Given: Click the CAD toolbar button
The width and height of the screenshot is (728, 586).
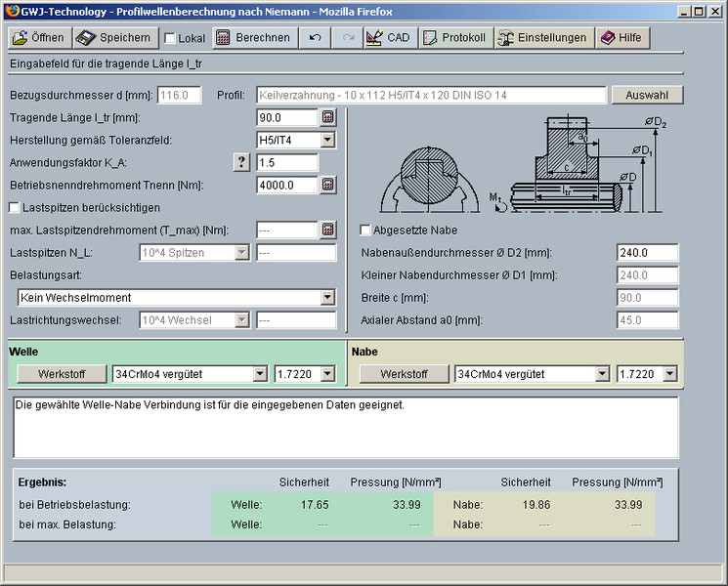Looking at the screenshot, I should pyautogui.click(x=387, y=38).
